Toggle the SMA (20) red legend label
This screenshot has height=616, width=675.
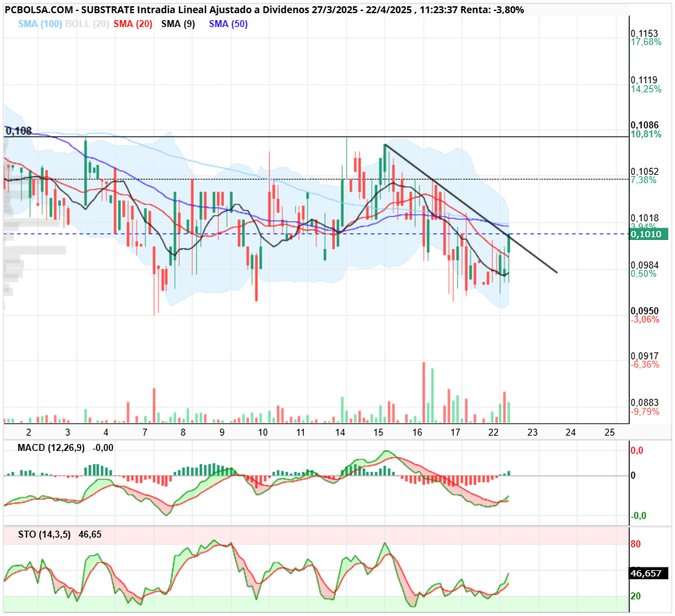coord(133,24)
